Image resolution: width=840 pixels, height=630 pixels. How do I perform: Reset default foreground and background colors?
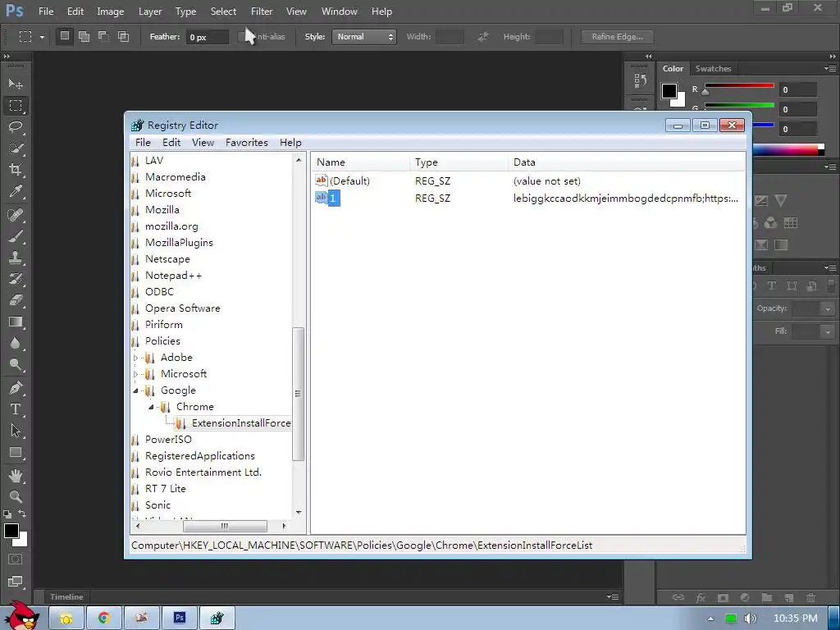pos(7,514)
